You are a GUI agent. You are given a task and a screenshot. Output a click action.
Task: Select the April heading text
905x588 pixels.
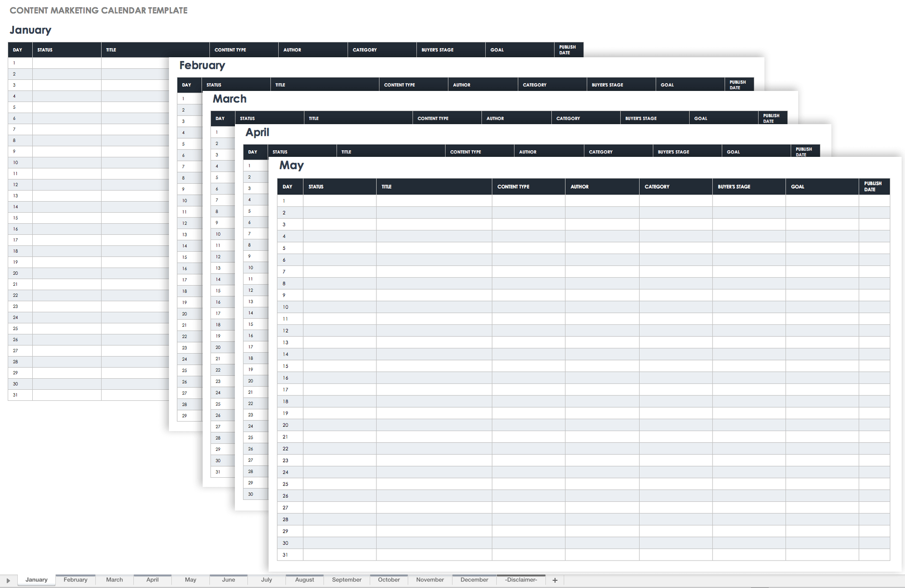[x=257, y=132]
